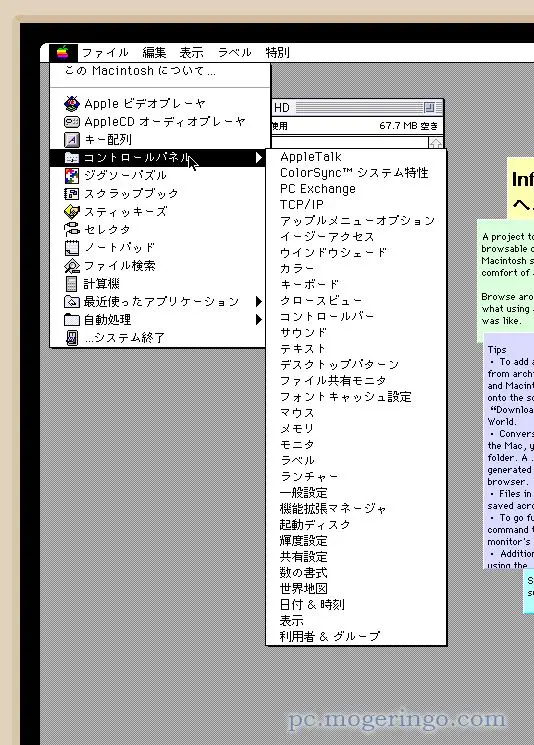This screenshot has width=534, height=745.
Task: Select 共有設定
Action: pos(356,556)
